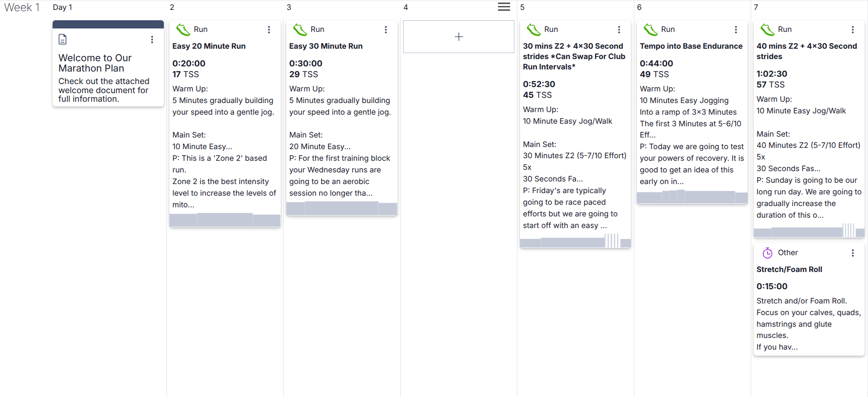The height and width of the screenshot is (397, 868).
Task: Open the Easy 20 Minute Run title
Action: coord(209,46)
